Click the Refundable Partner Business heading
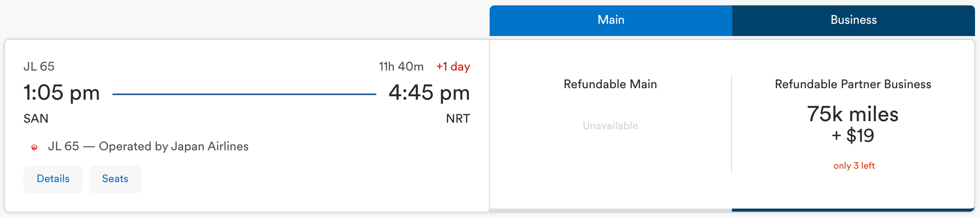 tap(853, 84)
